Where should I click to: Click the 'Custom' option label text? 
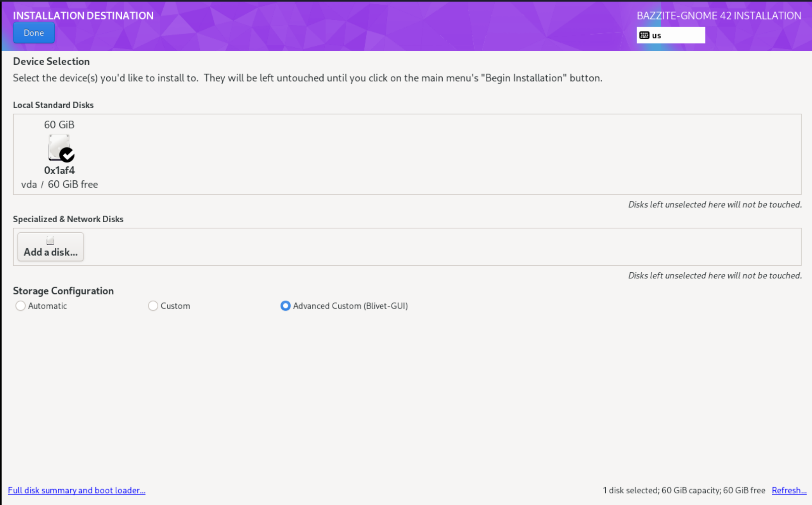pos(175,306)
